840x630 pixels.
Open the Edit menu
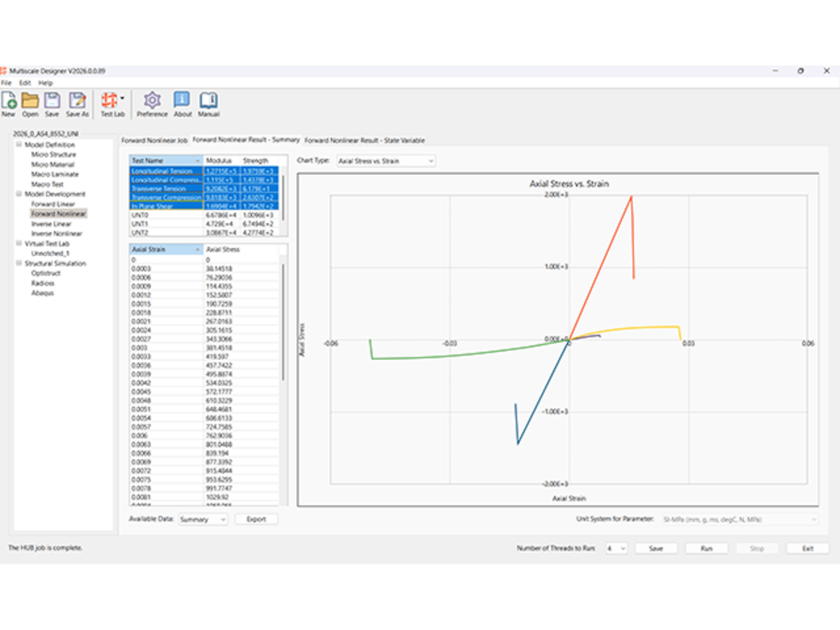(x=25, y=83)
